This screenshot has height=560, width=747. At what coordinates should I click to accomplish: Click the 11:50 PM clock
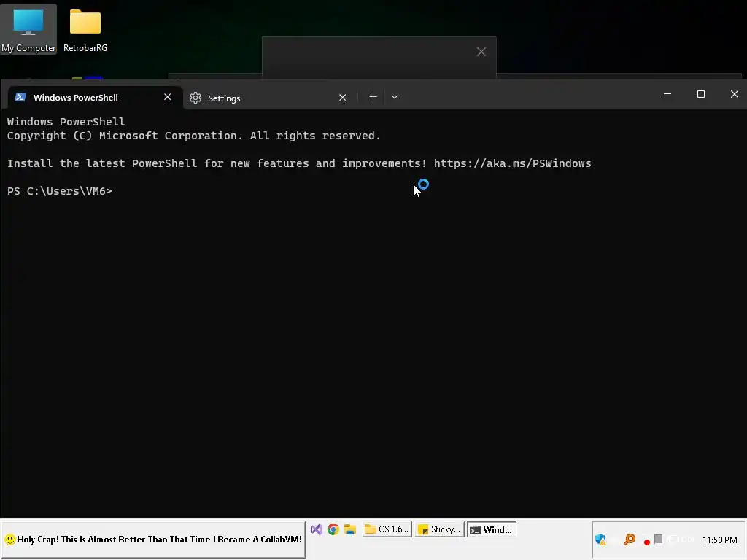tap(719, 540)
